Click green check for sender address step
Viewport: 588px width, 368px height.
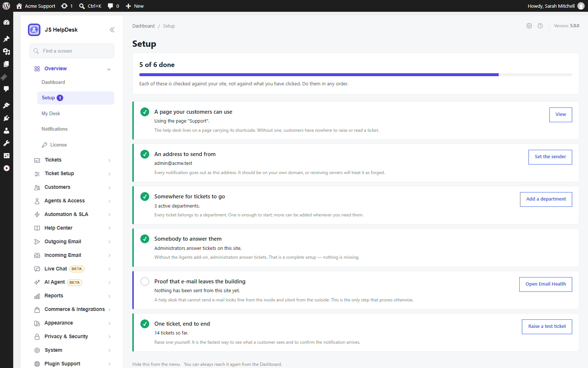pos(145,154)
